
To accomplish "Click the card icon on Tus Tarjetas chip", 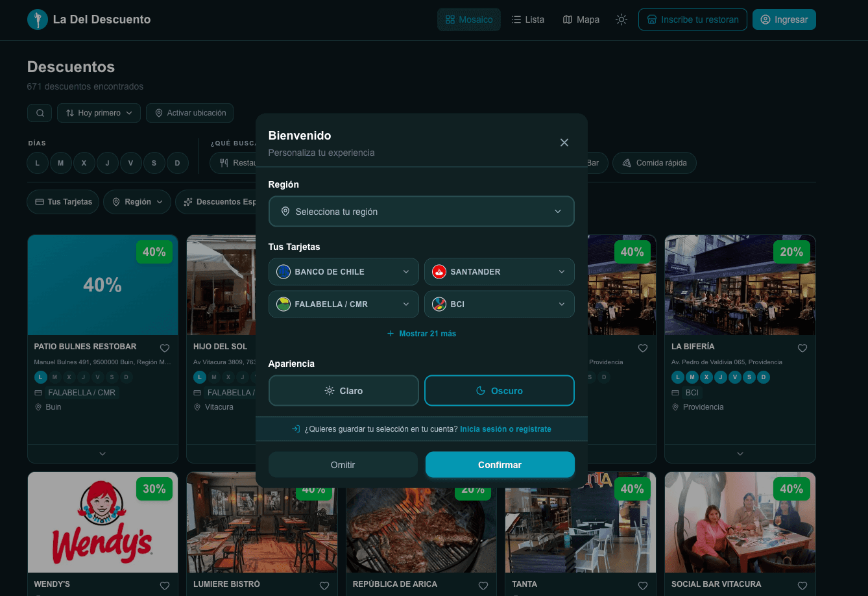I will pos(39,202).
